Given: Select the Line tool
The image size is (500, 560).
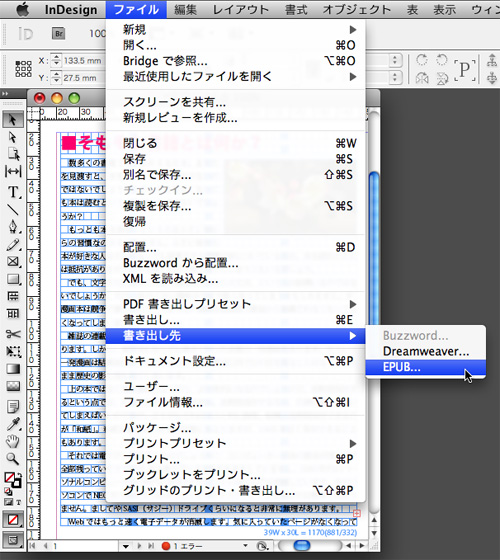Looking at the screenshot, I should [13, 209].
